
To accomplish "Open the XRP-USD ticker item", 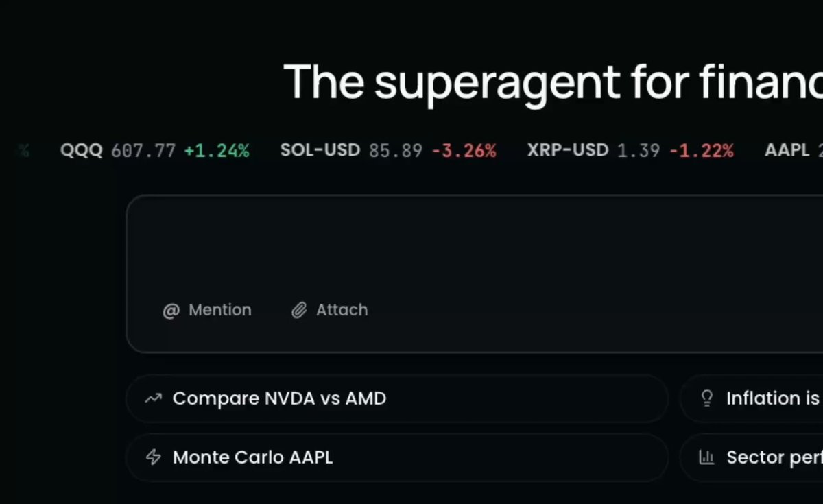I will pos(630,150).
